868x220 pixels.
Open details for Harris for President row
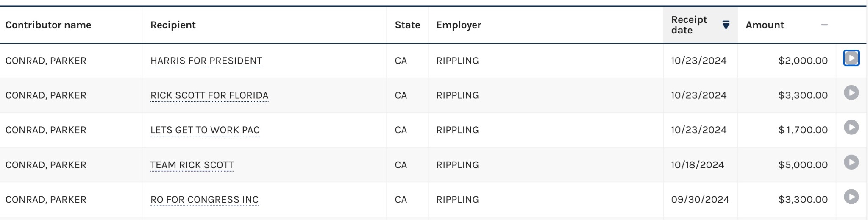[851, 58]
